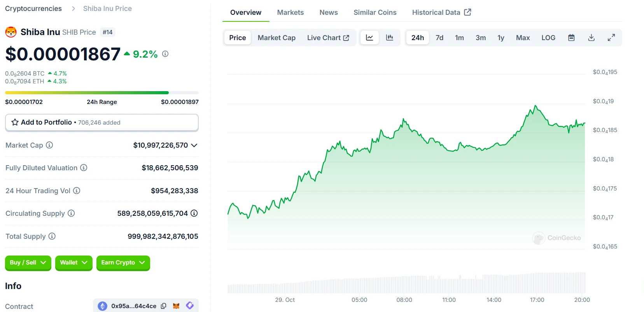Click the 08:00 time axis label

pos(404,300)
